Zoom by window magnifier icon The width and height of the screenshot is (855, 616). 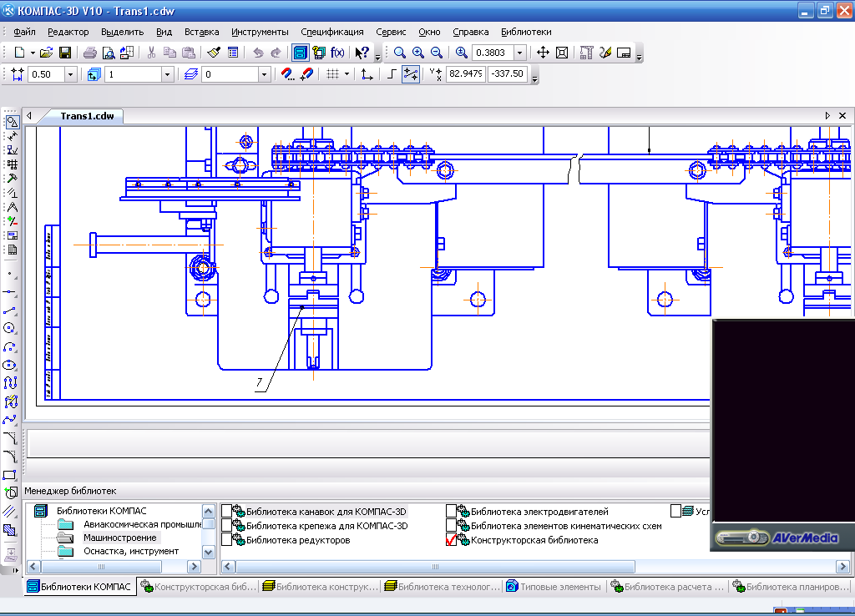click(x=400, y=53)
